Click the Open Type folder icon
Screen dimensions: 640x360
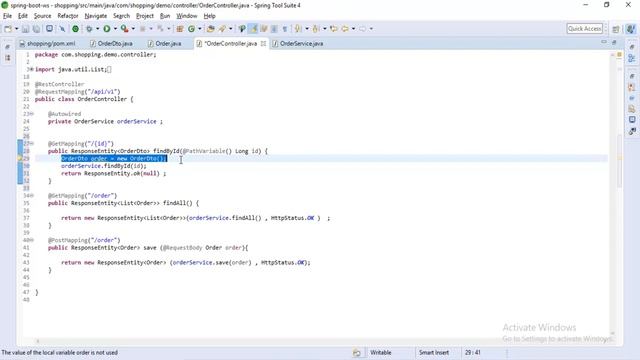click(x=211, y=29)
